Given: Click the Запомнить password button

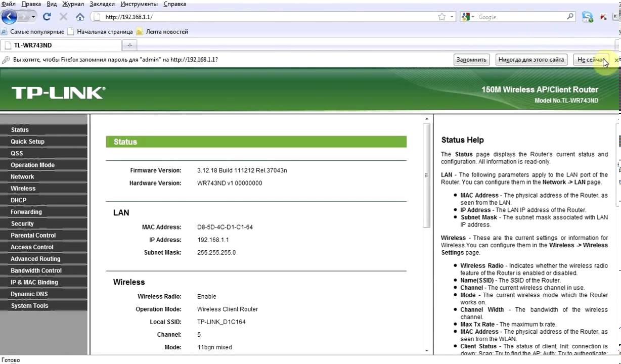Looking at the screenshot, I should click(x=471, y=60).
